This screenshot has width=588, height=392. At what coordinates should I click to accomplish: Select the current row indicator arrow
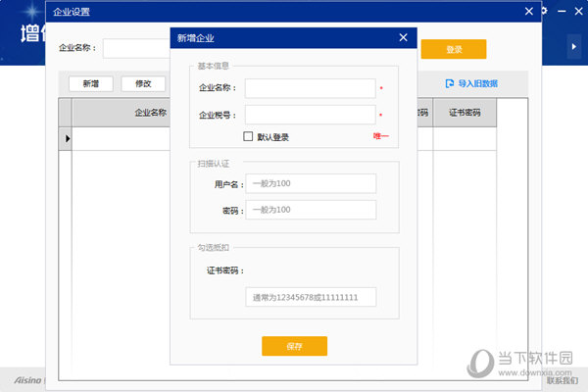coord(66,138)
